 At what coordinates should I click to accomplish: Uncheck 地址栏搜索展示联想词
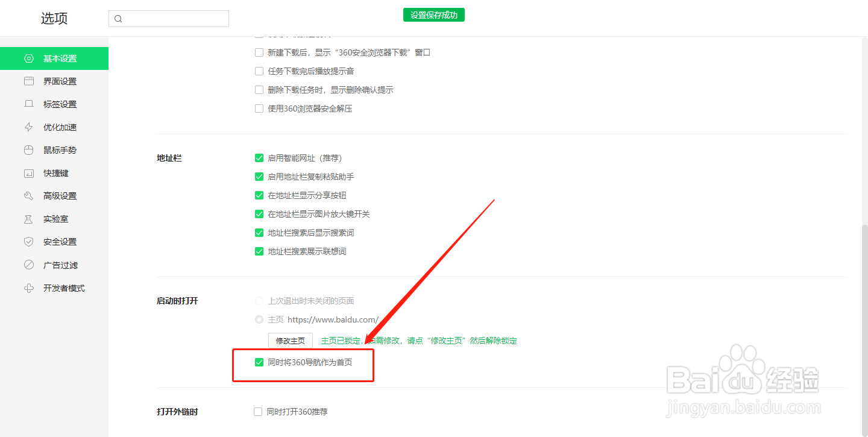click(259, 251)
